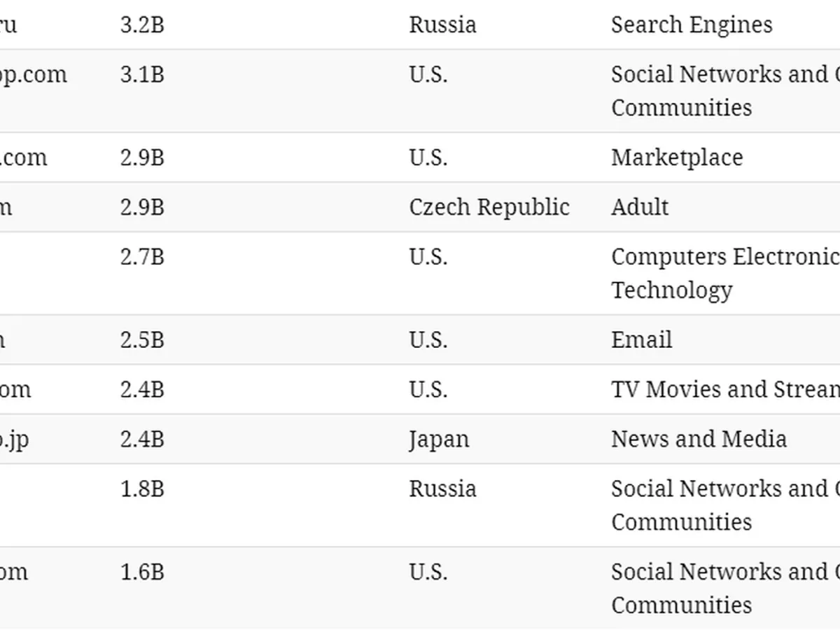Select the Search Engines category cell
The height and width of the screenshot is (630, 840).
[692, 24]
